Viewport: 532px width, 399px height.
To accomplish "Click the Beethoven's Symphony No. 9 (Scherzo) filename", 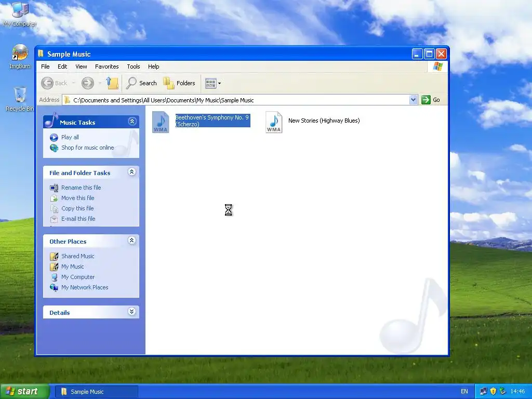I will (212, 121).
